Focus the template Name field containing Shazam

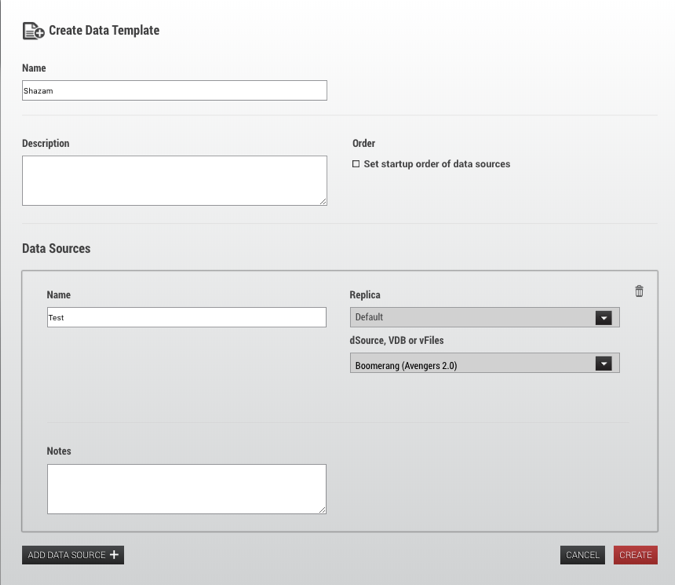point(174,91)
